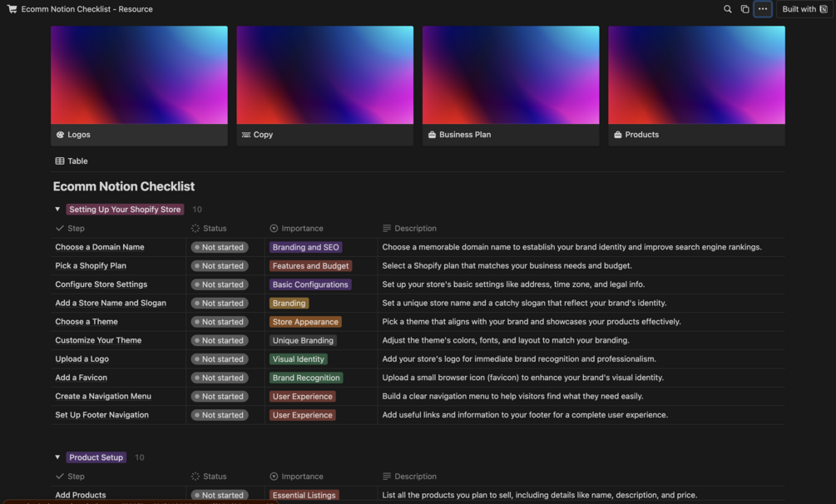The height and width of the screenshot is (504, 836).
Task: Change status of Add a Favicon row
Action: point(220,378)
